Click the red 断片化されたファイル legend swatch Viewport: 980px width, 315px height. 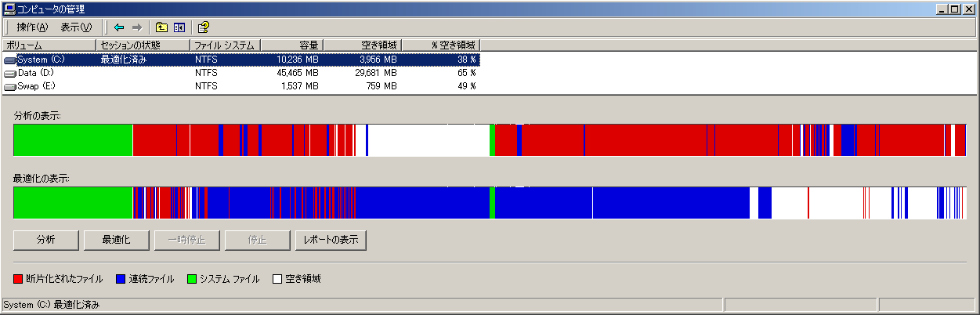(19, 279)
